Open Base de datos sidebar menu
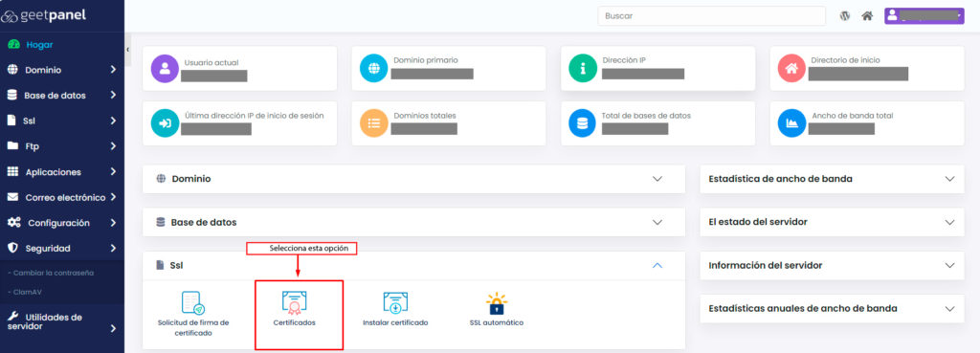The height and width of the screenshot is (353, 980). click(62, 96)
